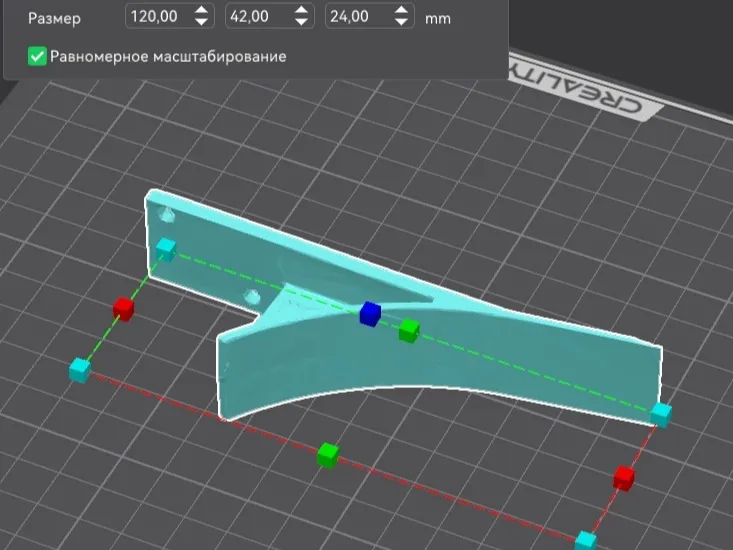Increase the 24,00 size with up arrow
The height and width of the screenshot is (550, 733).
(x=401, y=10)
